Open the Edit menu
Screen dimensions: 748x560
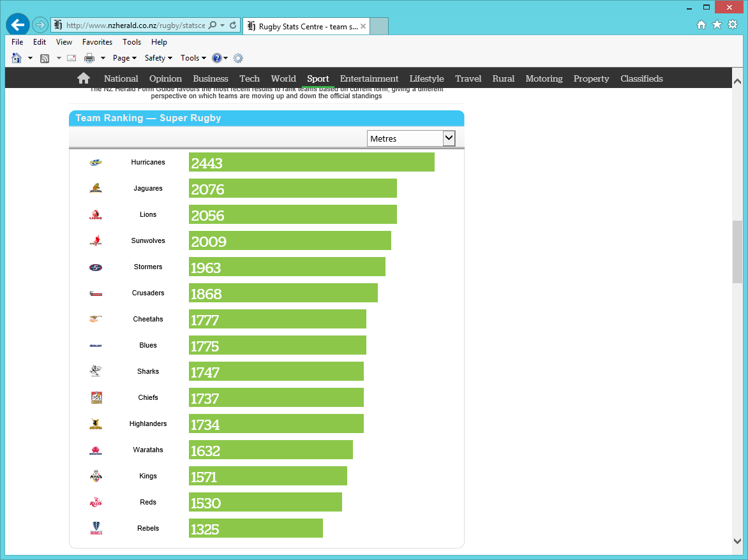coord(40,42)
